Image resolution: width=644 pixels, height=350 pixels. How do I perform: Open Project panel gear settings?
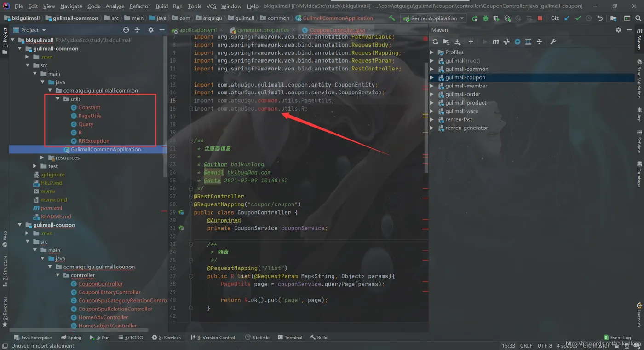pos(151,30)
